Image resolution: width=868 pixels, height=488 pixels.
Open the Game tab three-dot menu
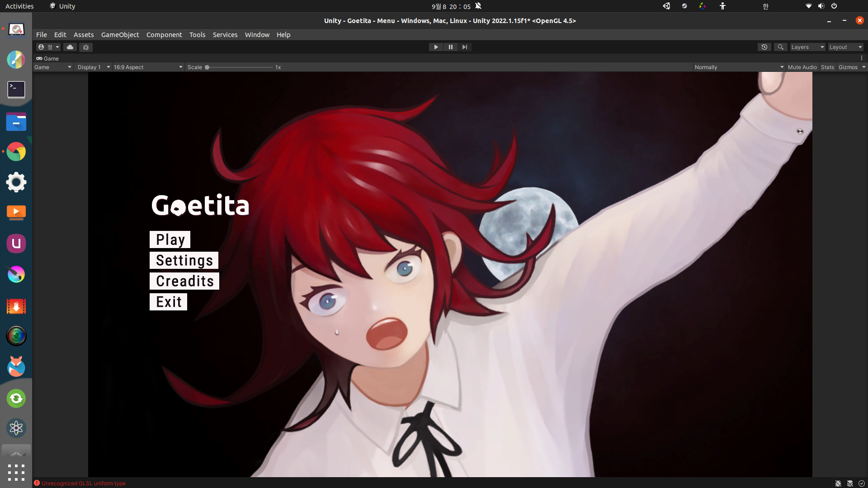pos(861,58)
